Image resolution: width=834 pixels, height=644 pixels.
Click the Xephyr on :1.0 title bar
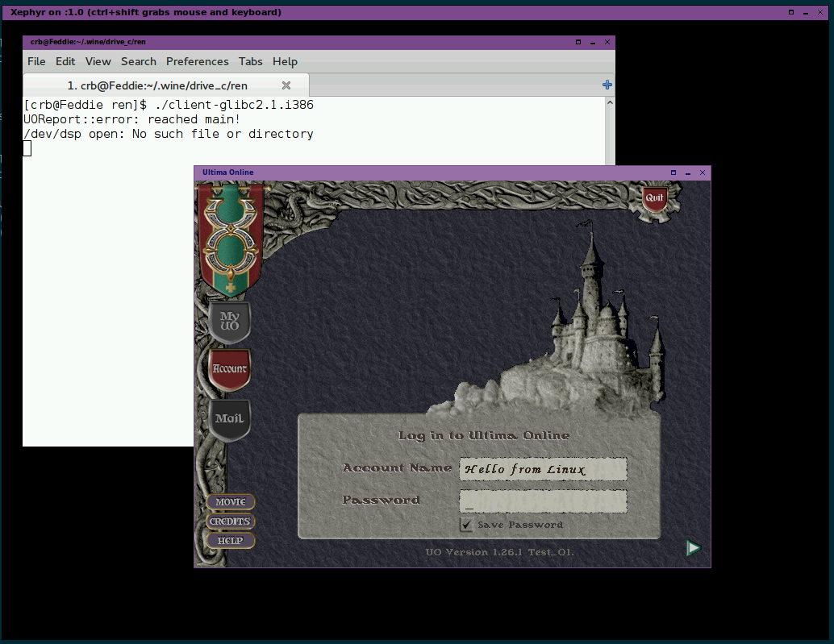point(415,12)
